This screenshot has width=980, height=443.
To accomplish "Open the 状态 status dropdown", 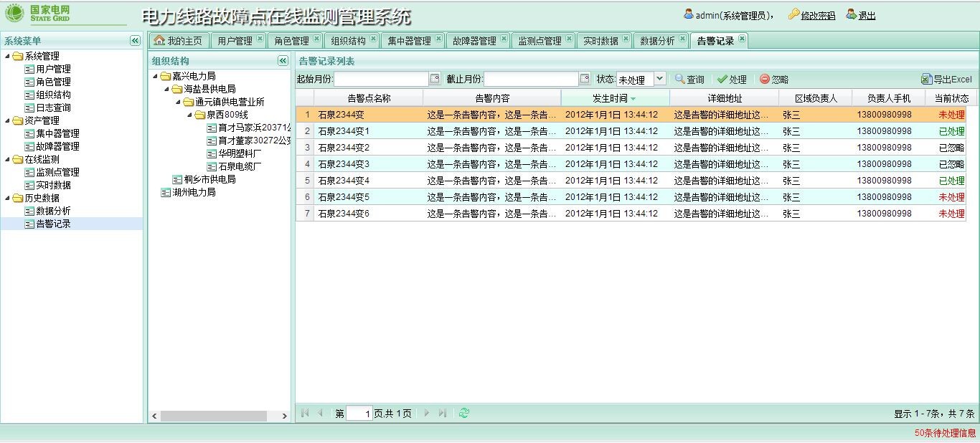I will click(659, 79).
